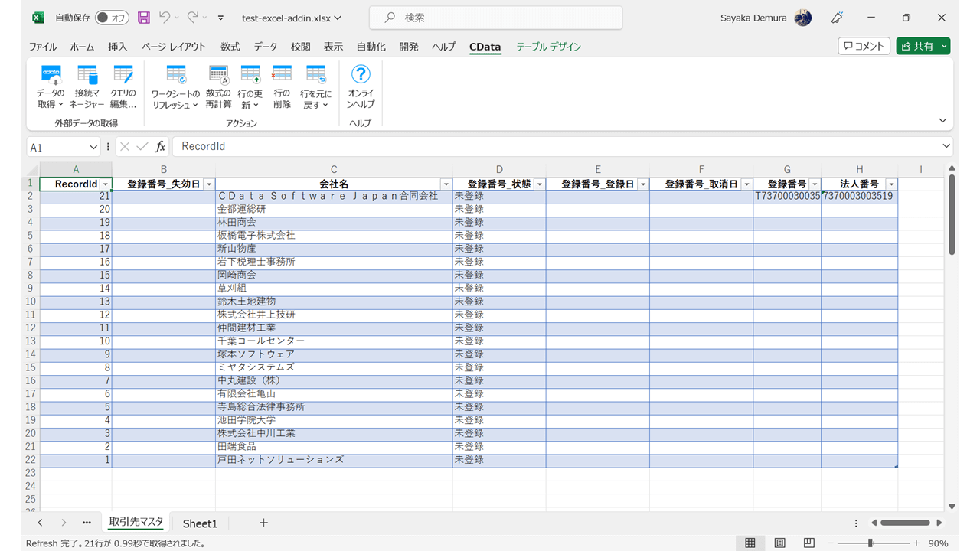
Task: Open the データ (Data) ribbon tab
Action: (266, 47)
